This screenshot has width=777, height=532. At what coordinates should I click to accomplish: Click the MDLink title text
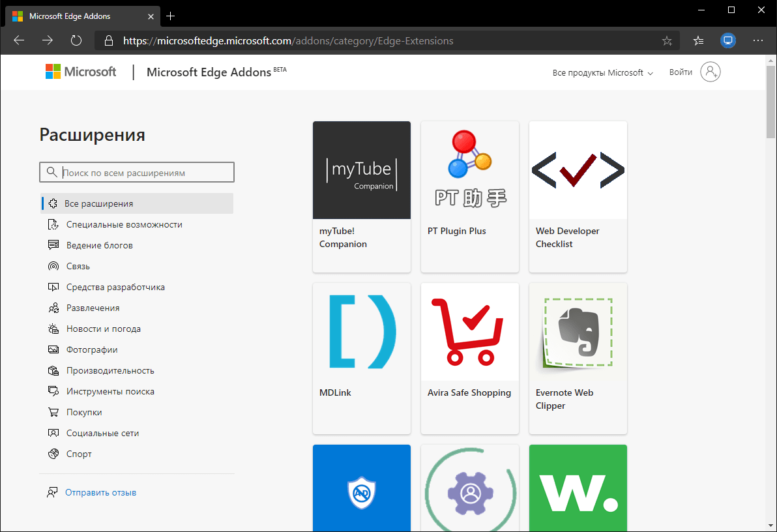pyautogui.click(x=335, y=392)
